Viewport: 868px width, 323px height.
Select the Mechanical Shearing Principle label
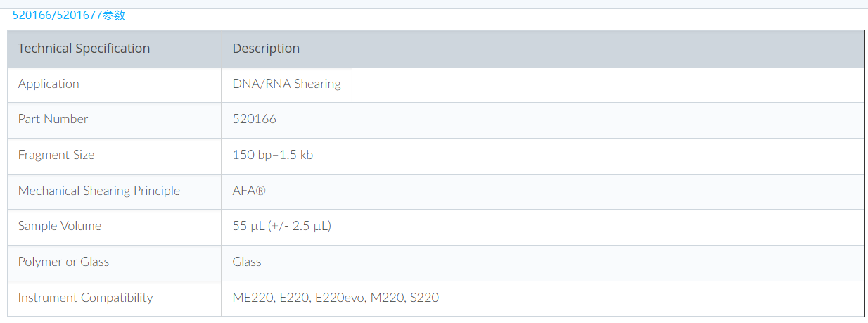[x=99, y=191]
